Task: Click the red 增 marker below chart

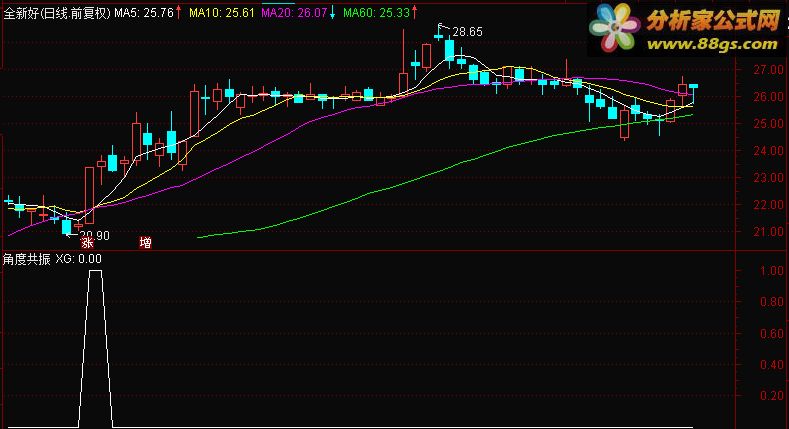Action: 145,243
